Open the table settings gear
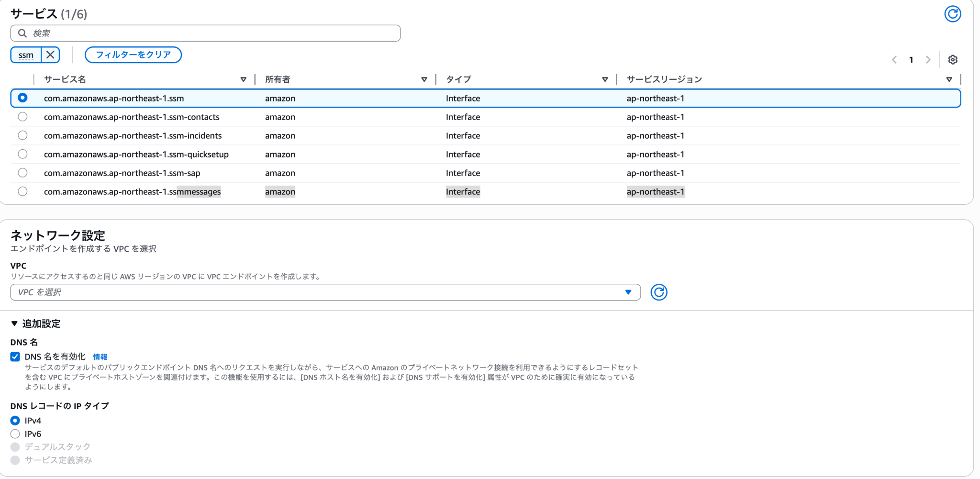This screenshot has height=479, width=980. (x=953, y=59)
